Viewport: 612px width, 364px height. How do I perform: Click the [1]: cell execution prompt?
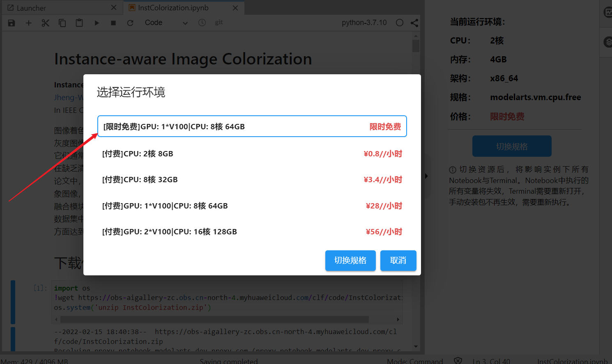pyautogui.click(x=40, y=288)
